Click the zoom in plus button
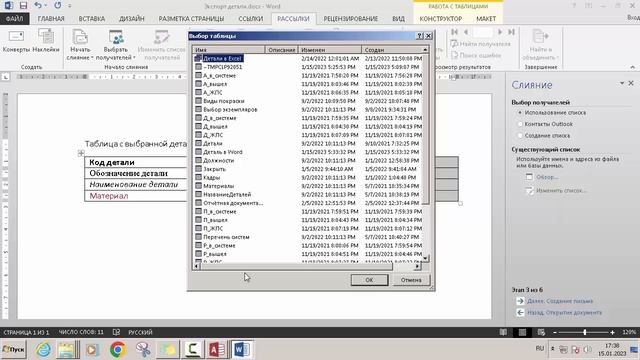Image resolution: width=640 pixels, height=360 pixels. (x=613, y=332)
